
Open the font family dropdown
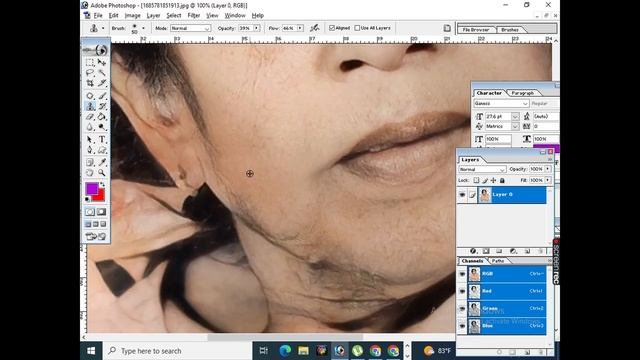coord(501,104)
